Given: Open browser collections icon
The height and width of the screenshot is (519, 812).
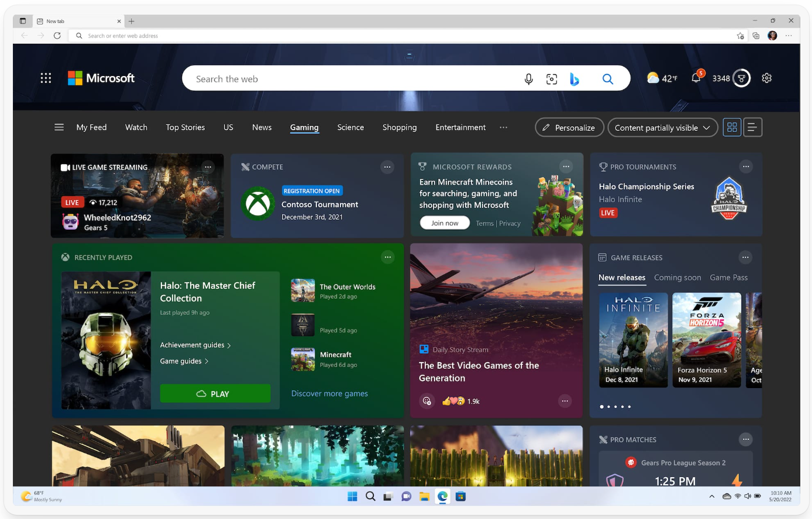Looking at the screenshot, I should tap(756, 36).
